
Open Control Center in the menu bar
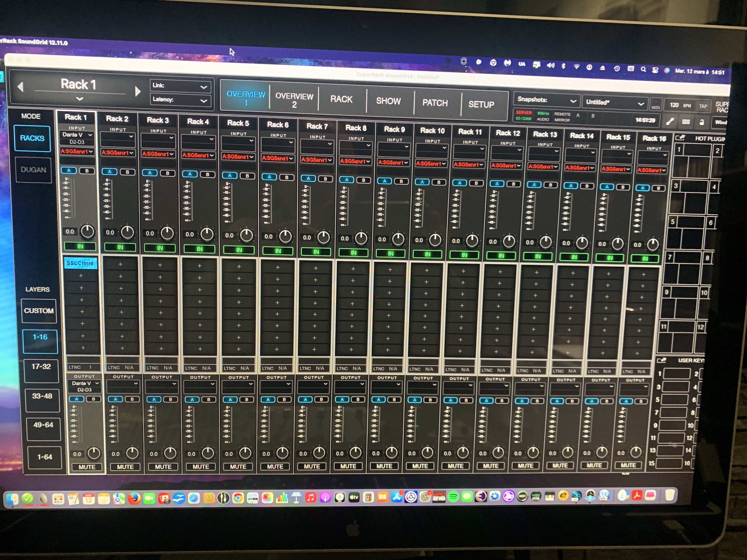click(655, 70)
